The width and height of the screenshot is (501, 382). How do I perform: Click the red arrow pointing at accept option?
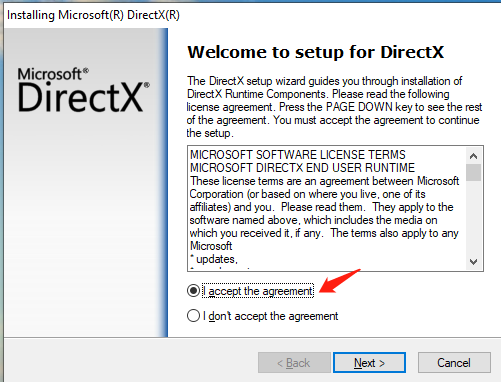340,281
